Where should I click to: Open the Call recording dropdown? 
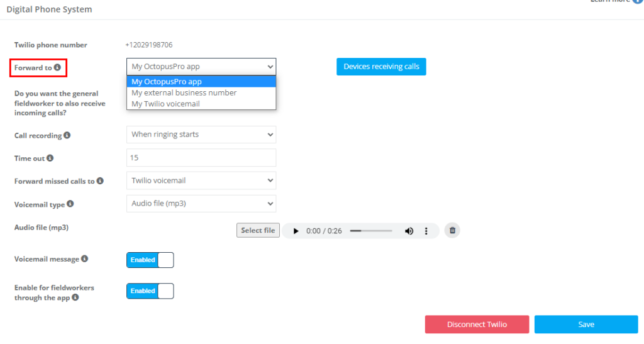tap(201, 135)
